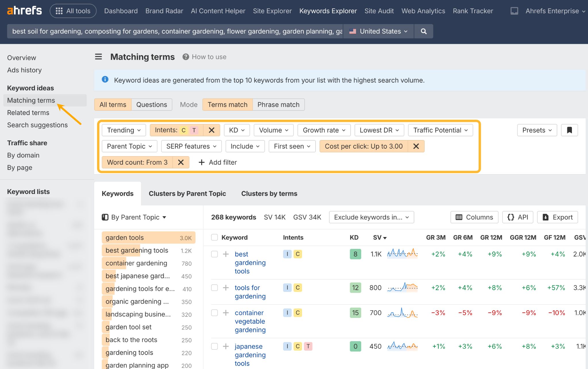Image resolution: width=588 pixels, height=369 pixels.
Task: Click the info icon on the keyword ideas banner
Action: tap(105, 80)
